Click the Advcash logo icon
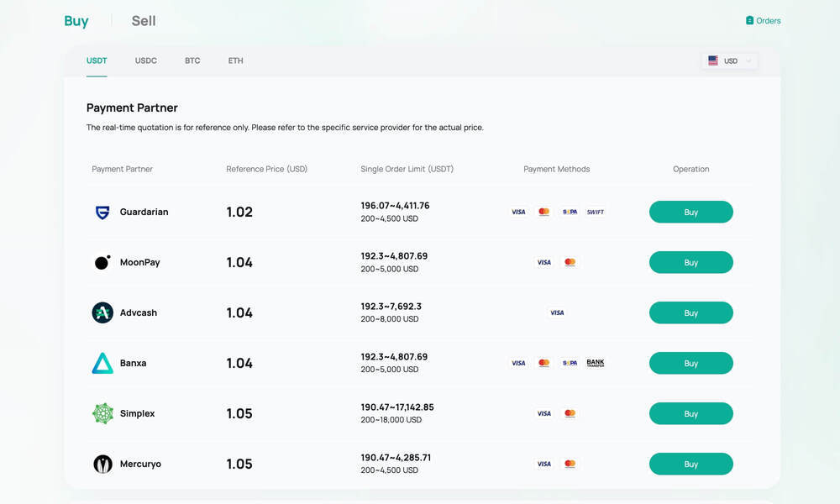 coord(102,312)
